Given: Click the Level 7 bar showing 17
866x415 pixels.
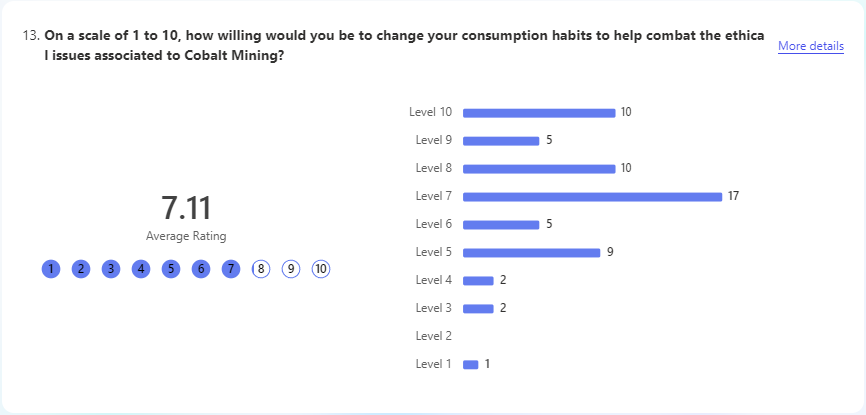Looking at the screenshot, I should point(593,197).
